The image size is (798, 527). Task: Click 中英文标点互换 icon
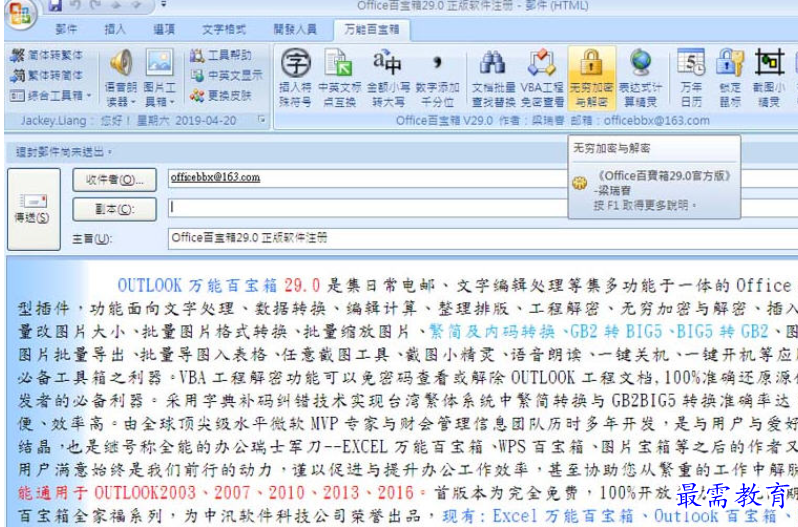pos(339,77)
